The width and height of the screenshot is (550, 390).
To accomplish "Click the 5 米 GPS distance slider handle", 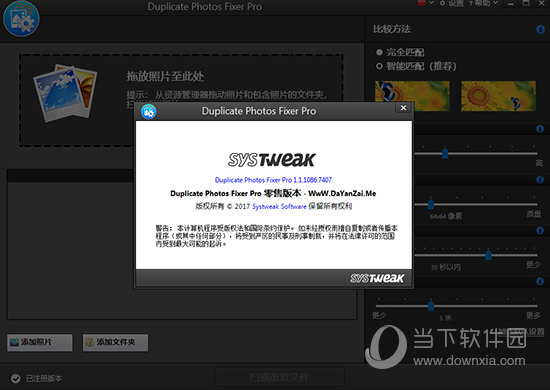I will coord(431,305).
